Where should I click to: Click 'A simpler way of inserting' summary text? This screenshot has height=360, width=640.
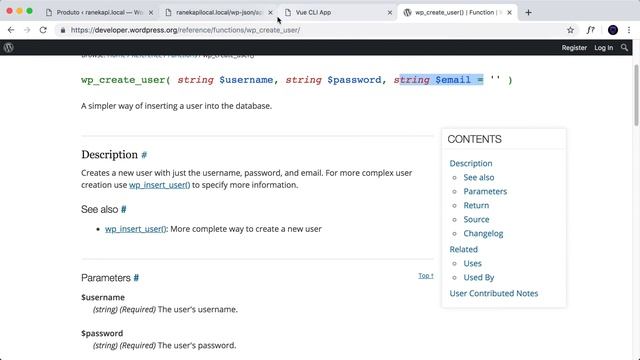176,106
